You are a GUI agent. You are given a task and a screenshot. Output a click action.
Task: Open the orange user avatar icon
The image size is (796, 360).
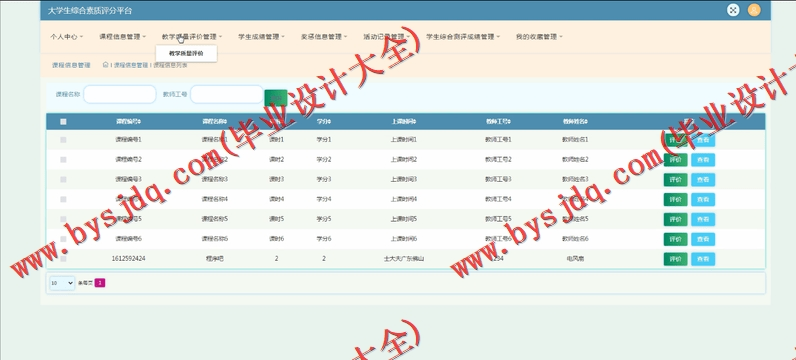click(x=754, y=10)
